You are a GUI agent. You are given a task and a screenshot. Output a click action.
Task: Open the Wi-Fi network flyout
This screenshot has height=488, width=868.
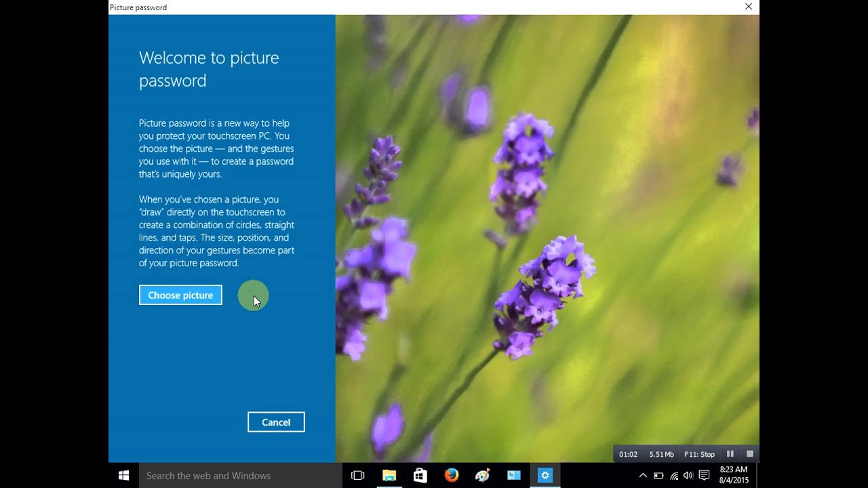click(674, 475)
